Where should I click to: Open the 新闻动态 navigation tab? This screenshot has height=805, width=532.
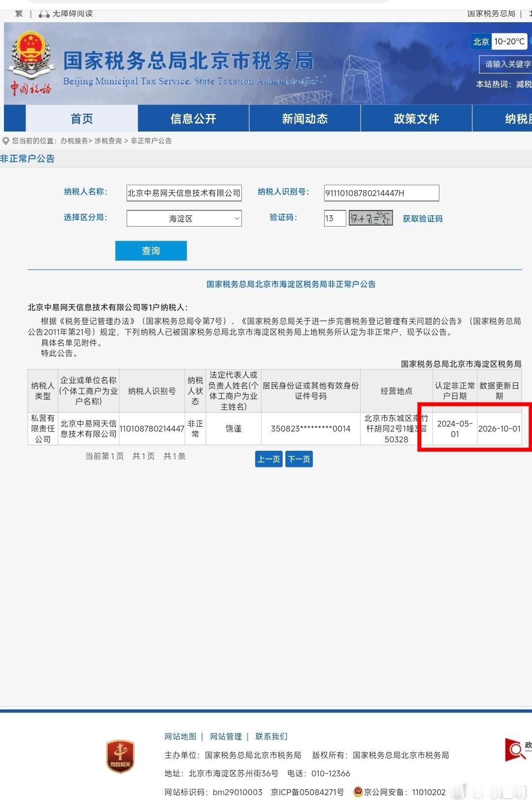[305, 119]
